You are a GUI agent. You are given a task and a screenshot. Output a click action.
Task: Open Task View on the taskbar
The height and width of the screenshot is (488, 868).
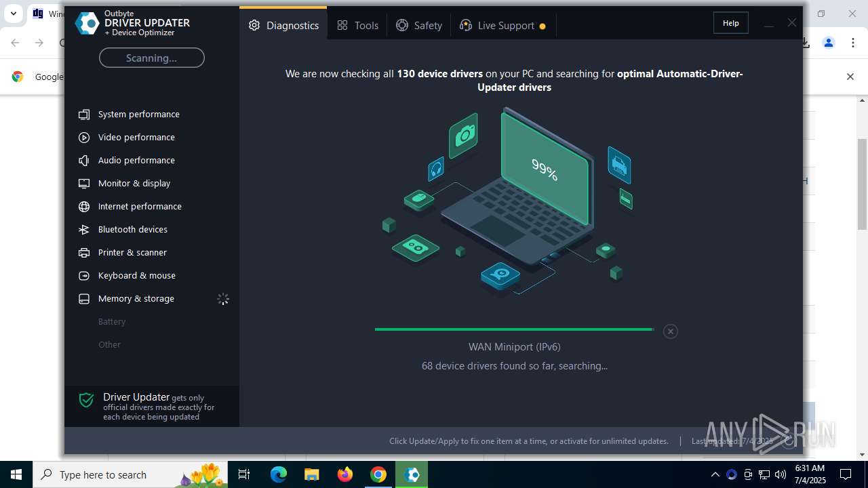[x=244, y=474]
